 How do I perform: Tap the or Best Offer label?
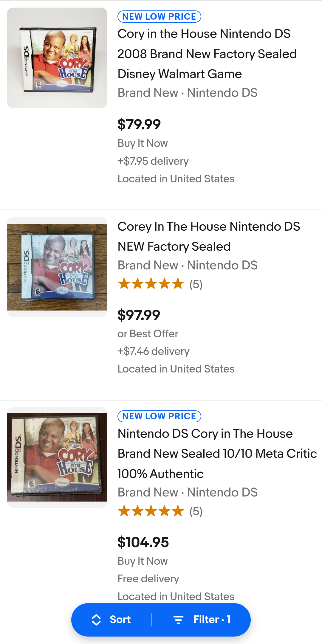click(x=148, y=334)
